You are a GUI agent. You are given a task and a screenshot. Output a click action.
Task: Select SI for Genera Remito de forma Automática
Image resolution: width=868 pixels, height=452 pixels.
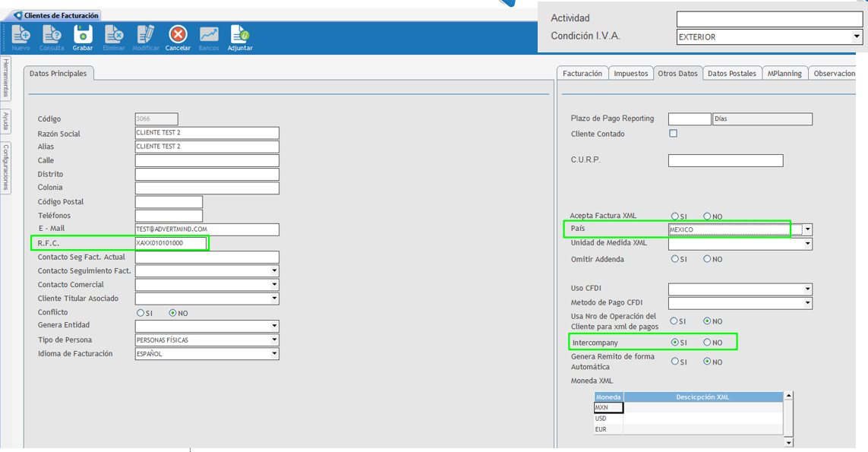(675, 362)
